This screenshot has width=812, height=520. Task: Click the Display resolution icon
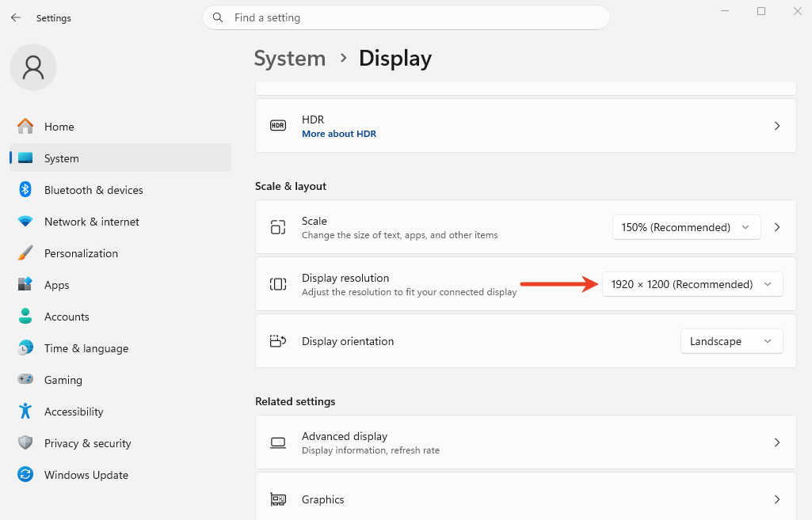[278, 284]
